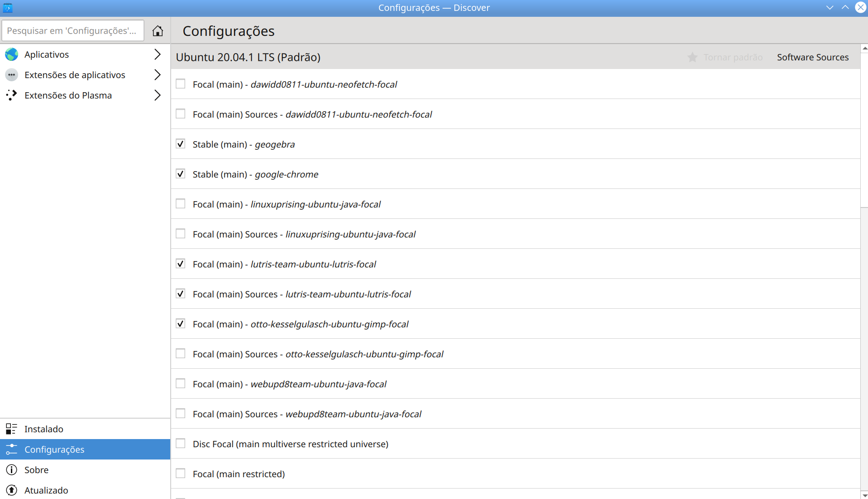The width and height of the screenshot is (868, 499).
Task: Disable the google-chrome repository checkbox
Action: (181, 174)
